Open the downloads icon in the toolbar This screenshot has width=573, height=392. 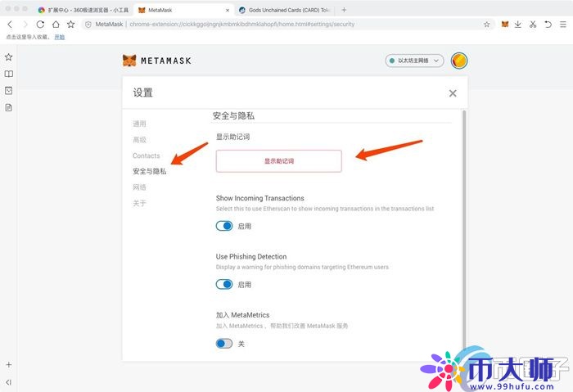pos(518,24)
